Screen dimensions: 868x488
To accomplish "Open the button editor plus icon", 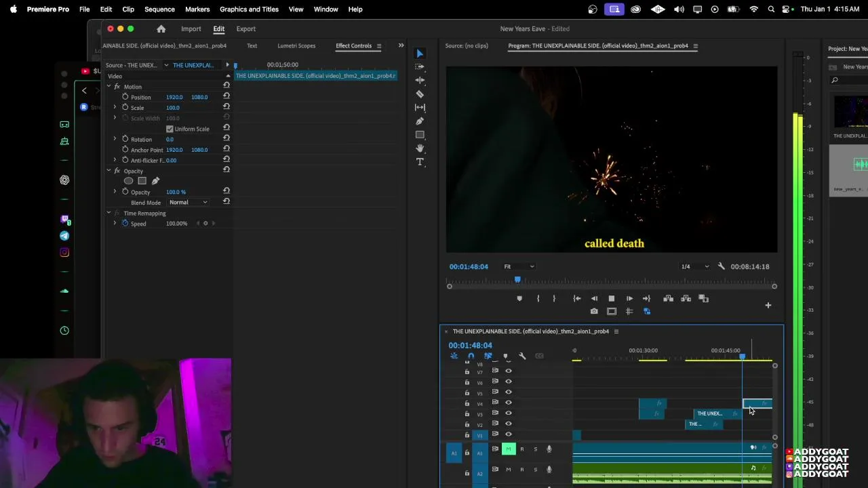I will [768, 306].
